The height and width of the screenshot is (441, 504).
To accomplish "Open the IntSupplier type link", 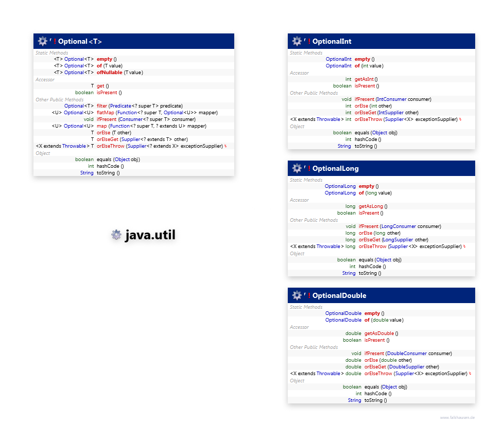I will tap(391, 113).
